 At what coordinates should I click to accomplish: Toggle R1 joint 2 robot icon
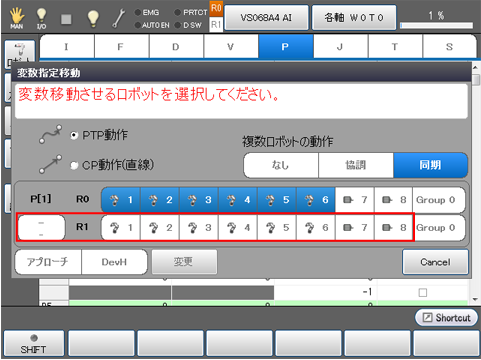[x=160, y=228]
